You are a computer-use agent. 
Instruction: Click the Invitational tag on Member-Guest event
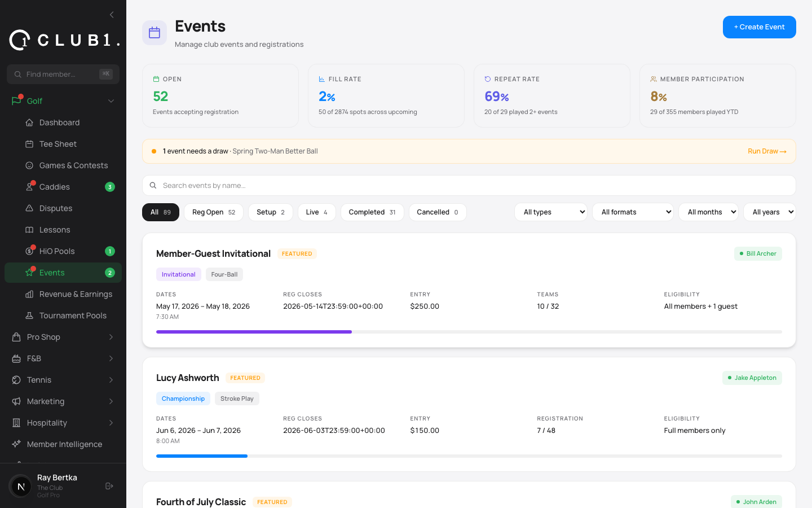[x=179, y=274]
